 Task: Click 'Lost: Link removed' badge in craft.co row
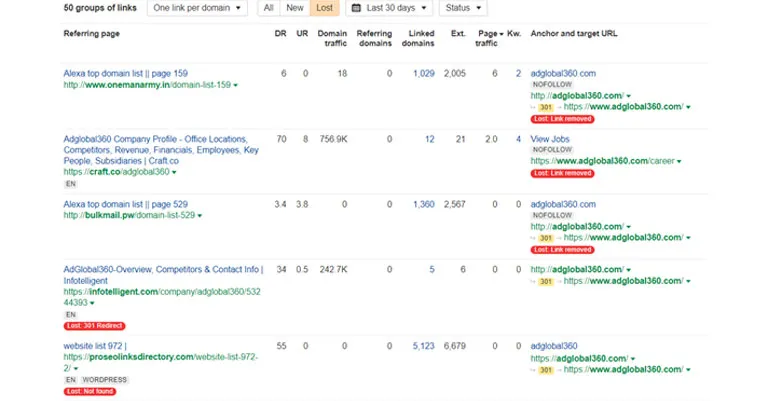click(x=562, y=173)
